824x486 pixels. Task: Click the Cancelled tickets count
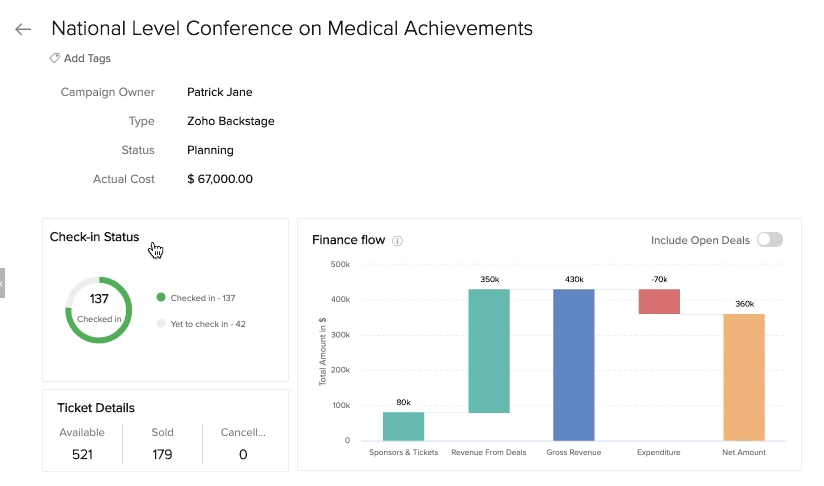(243, 454)
